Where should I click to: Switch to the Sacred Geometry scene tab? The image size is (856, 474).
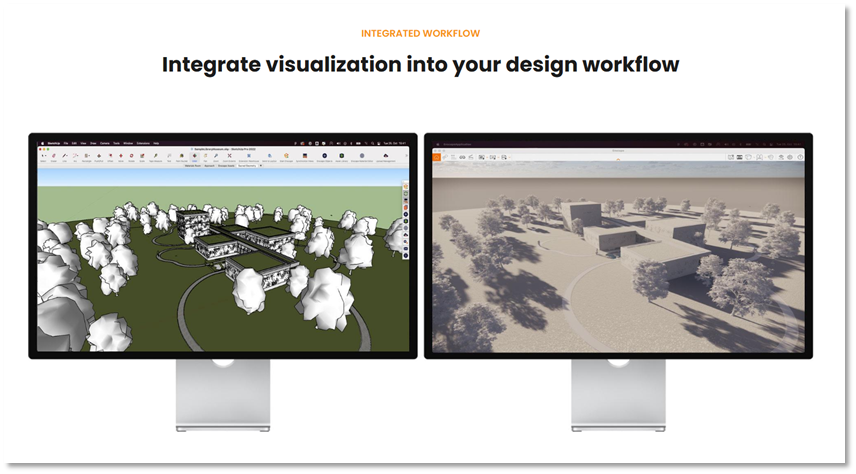click(x=245, y=166)
